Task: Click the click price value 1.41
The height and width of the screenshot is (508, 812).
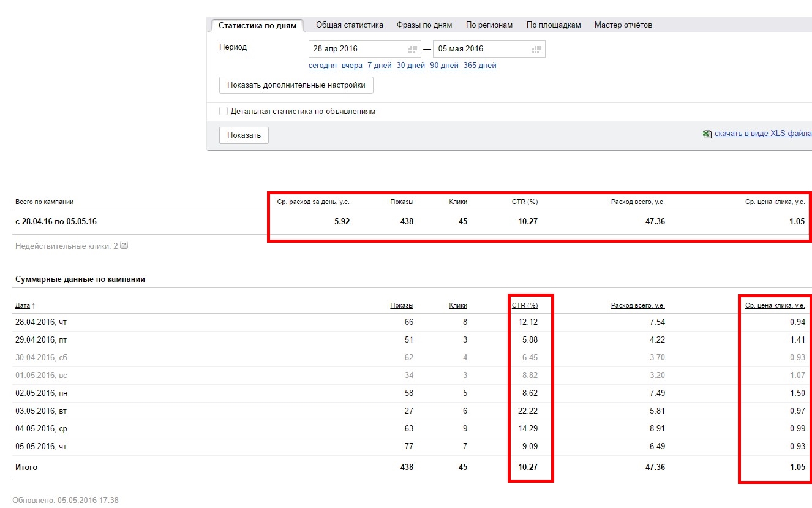Action: (x=797, y=340)
